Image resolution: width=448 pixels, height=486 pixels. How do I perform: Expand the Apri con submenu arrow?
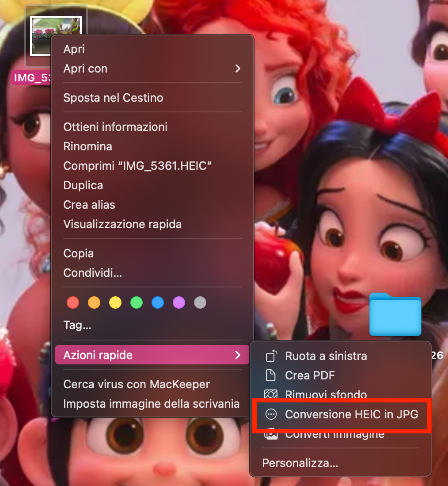pyautogui.click(x=237, y=69)
